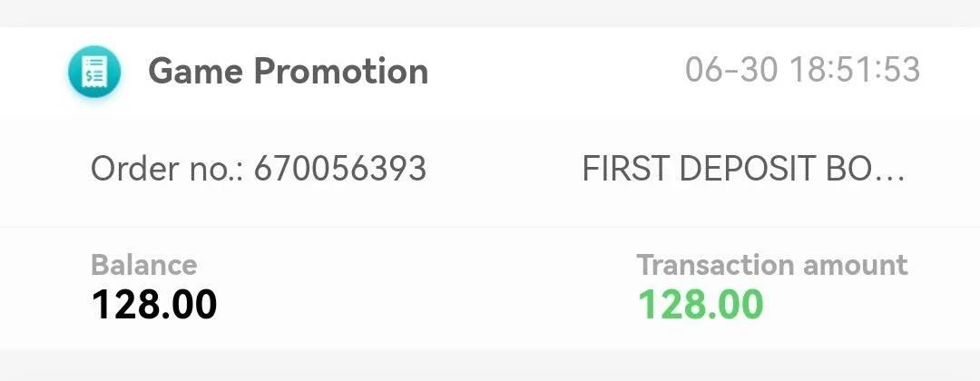The height and width of the screenshot is (381, 980).
Task: Open the Game Promotion transaction title
Action: tap(289, 71)
